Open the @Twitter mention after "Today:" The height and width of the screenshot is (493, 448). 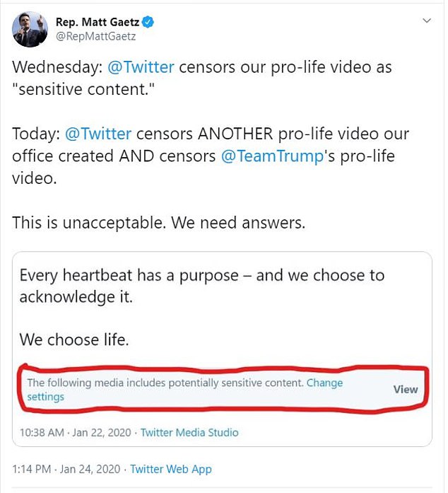98,134
